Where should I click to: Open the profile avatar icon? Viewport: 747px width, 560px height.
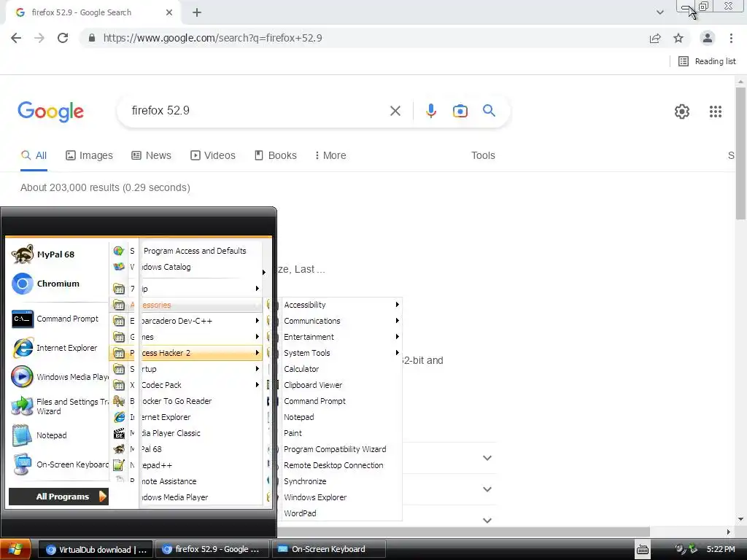(708, 38)
